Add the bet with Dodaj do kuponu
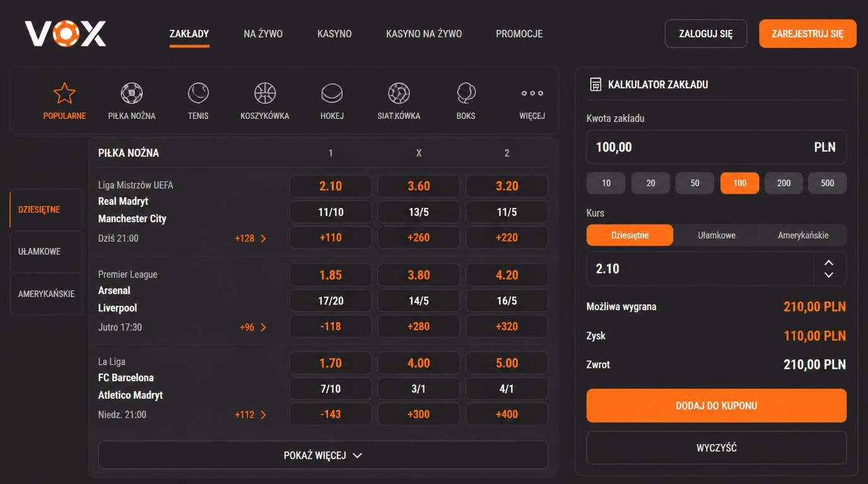This screenshot has height=484, width=868. (x=717, y=405)
